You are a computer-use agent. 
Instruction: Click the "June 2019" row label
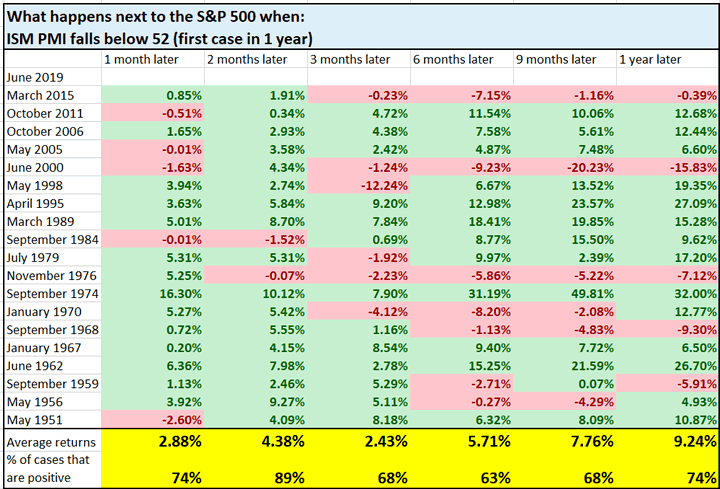(31, 77)
